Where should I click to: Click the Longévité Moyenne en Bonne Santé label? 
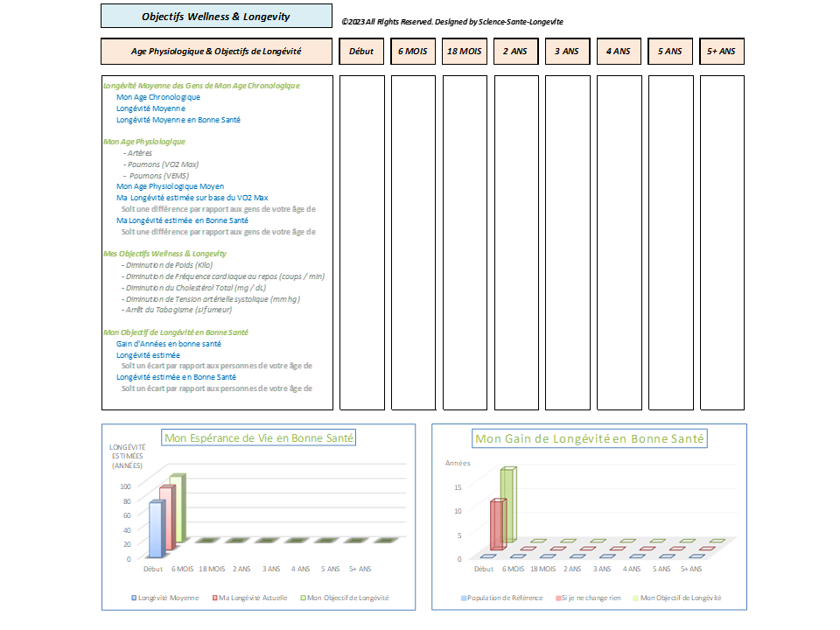178,120
